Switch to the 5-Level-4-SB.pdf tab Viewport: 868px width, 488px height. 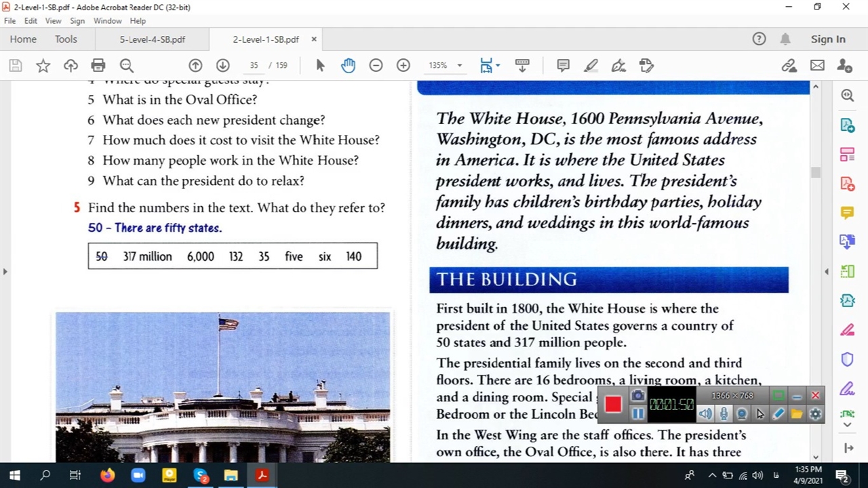[x=152, y=39]
